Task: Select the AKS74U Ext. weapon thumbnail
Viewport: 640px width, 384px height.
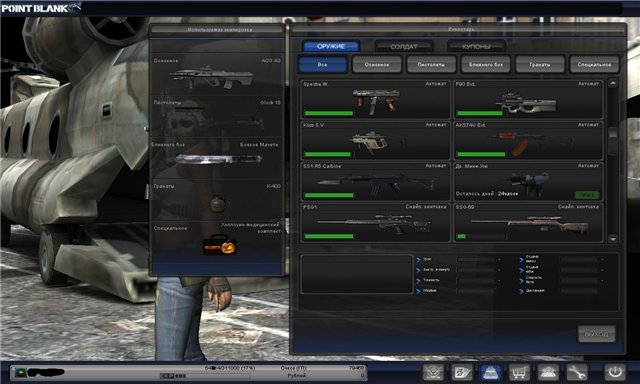Action: 528,140
